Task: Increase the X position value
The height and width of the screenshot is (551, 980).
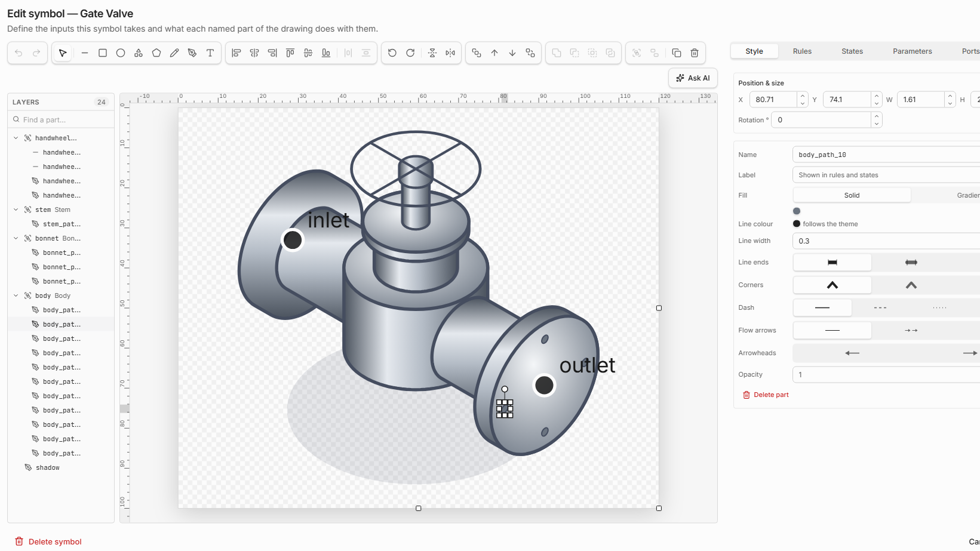Action: click(803, 96)
